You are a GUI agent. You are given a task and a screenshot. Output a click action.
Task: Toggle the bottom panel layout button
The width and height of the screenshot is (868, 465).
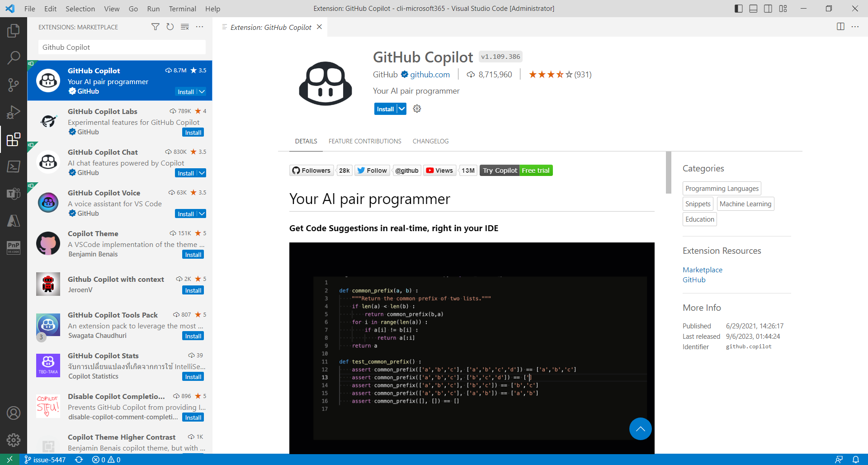753,9
